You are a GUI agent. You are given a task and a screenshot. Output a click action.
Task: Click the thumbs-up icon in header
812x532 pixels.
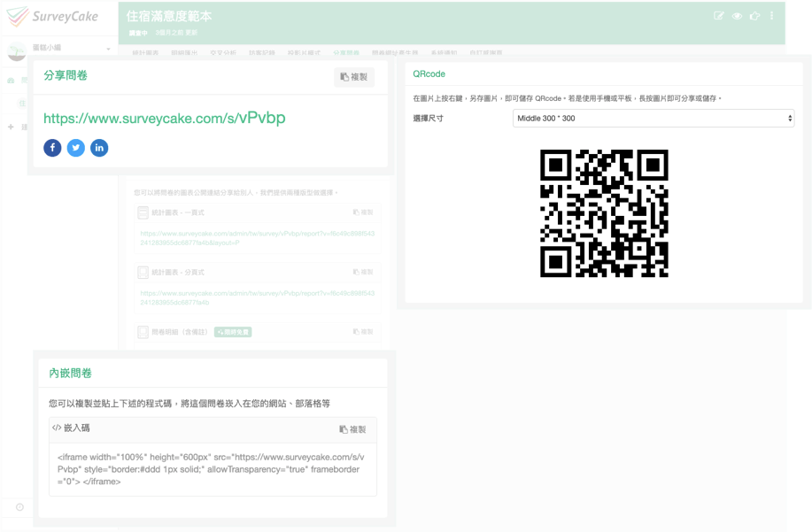(754, 16)
